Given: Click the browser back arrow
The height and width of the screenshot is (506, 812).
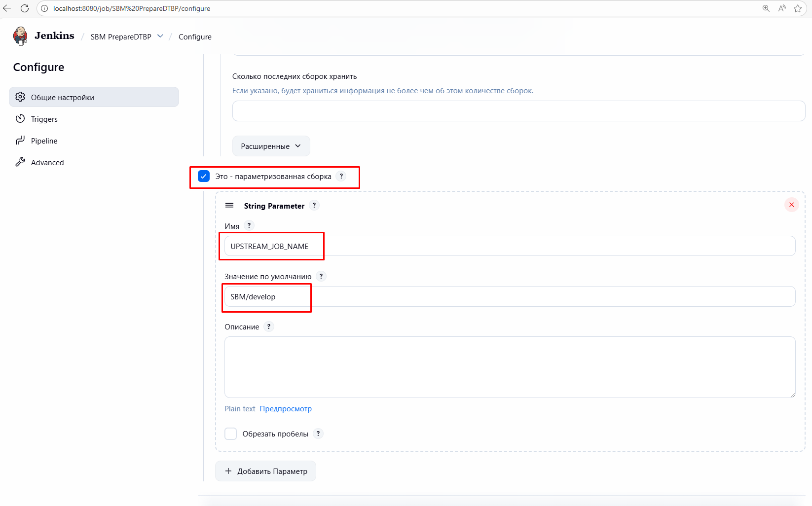Looking at the screenshot, I should (x=7, y=8).
